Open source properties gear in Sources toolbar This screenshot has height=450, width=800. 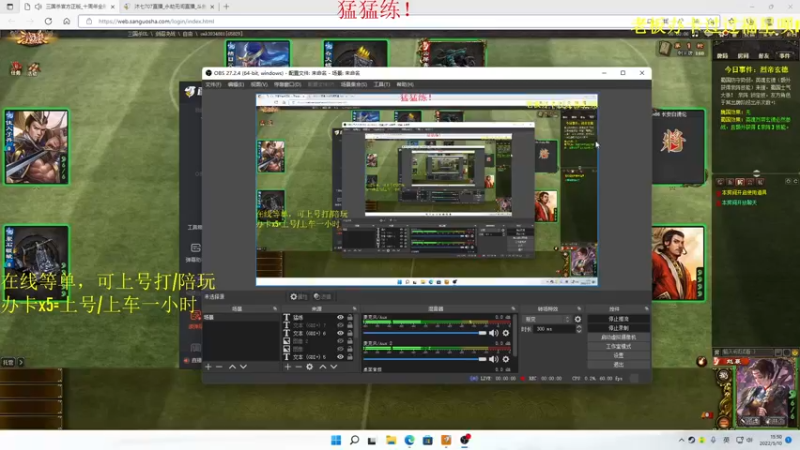(310, 366)
